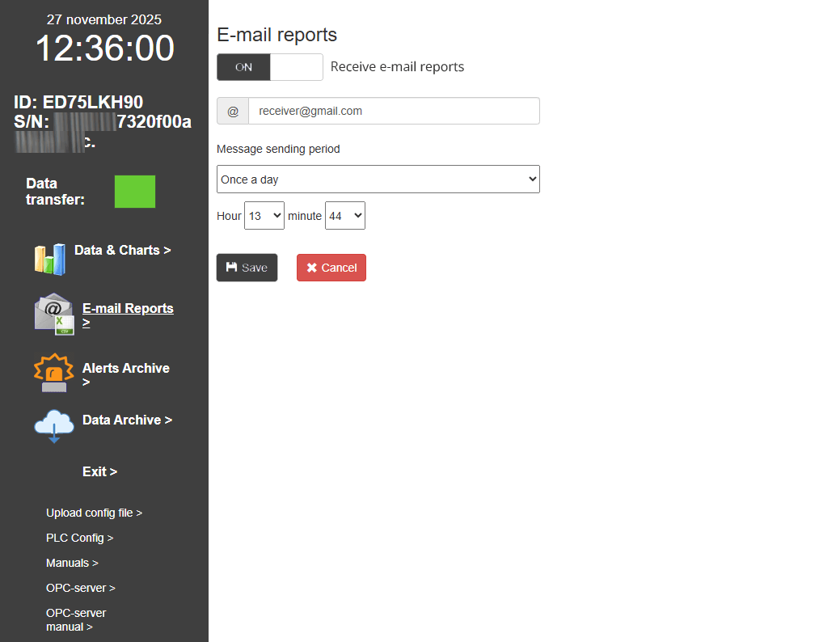Image resolution: width=840 pixels, height=642 pixels.
Task: Click the receiver email address input field
Action: [393, 112]
